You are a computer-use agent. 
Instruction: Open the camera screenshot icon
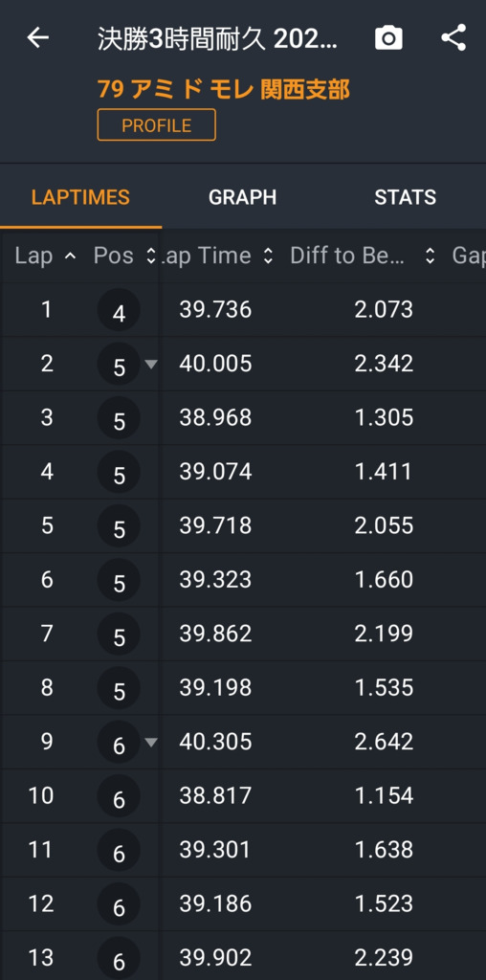click(x=388, y=38)
